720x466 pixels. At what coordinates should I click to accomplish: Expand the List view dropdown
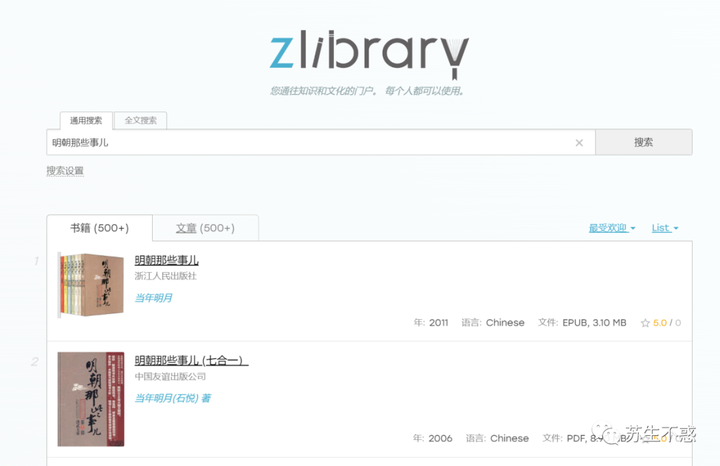pos(665,228)
